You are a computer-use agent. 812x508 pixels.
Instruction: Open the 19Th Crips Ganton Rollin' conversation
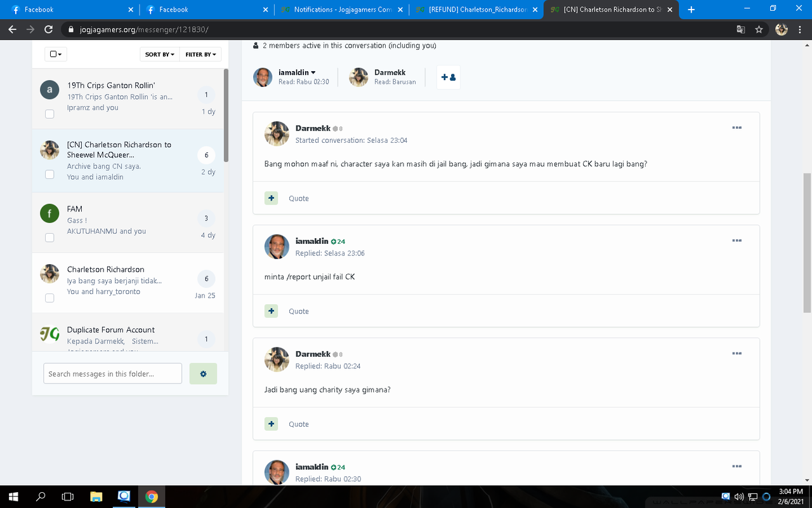point(111,86)
